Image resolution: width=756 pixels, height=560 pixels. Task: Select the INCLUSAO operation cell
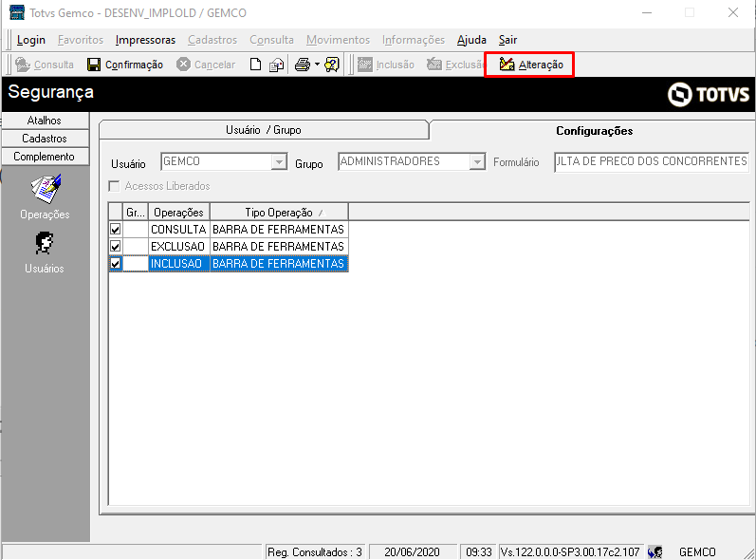click(179, 263)
